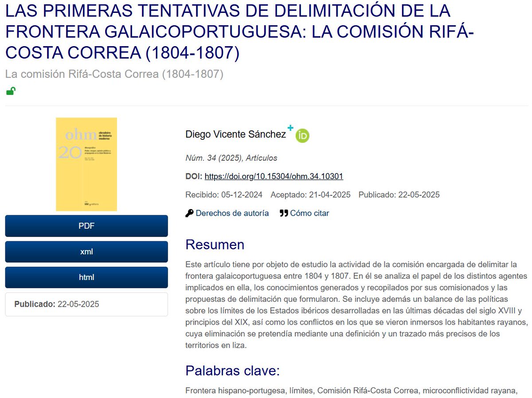
Task: Click the green open access padlock icon
Action: pos(11,91)
